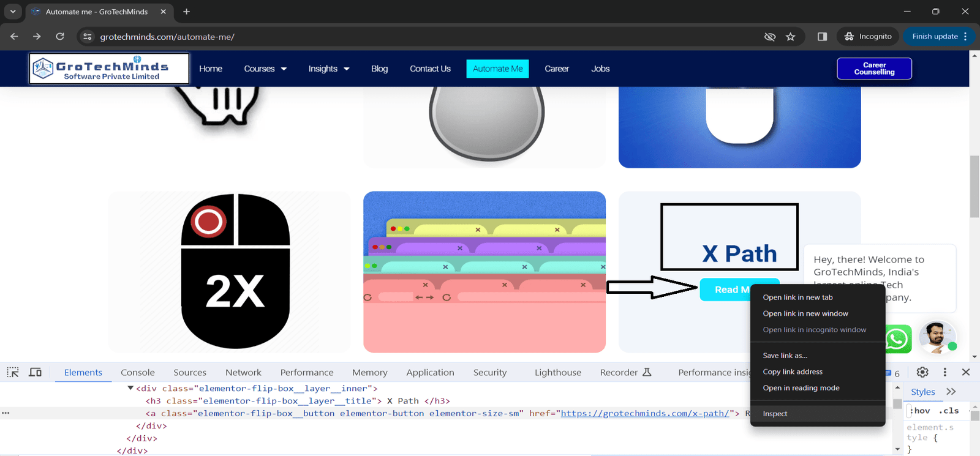Click the Incognito indicator
The image size is (980, 456).
pos(868,37)
